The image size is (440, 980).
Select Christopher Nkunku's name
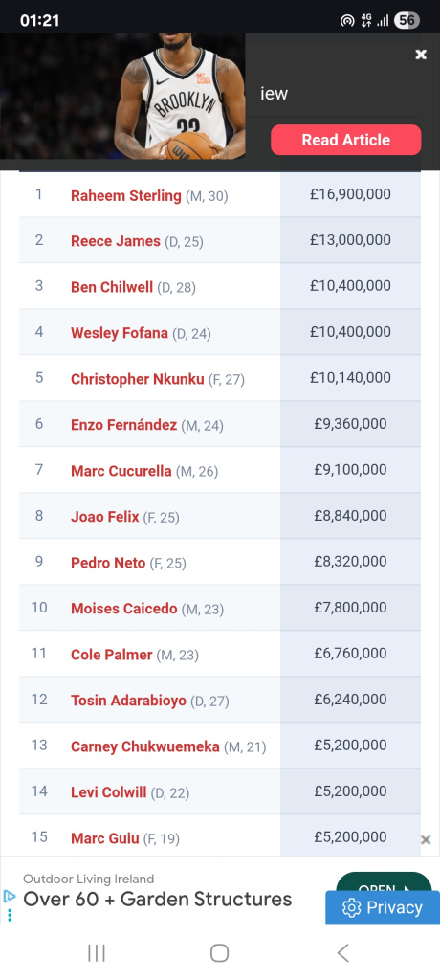(x=138, y=379)
